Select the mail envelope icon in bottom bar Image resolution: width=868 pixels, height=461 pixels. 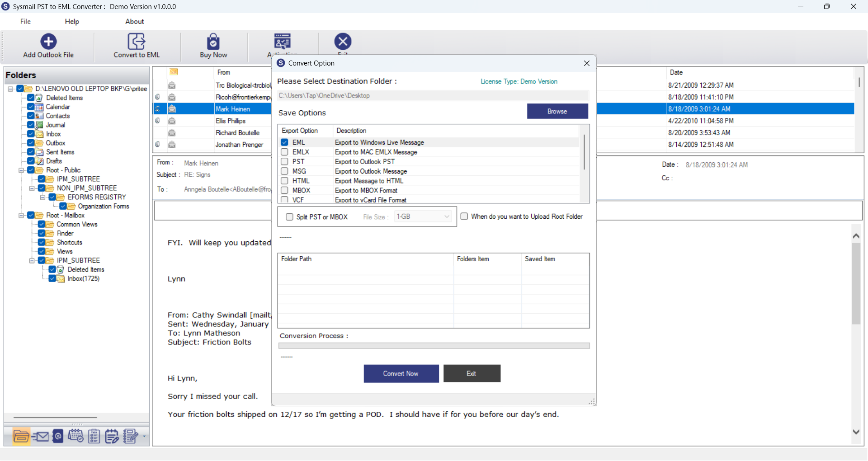(x=40, y=436)
